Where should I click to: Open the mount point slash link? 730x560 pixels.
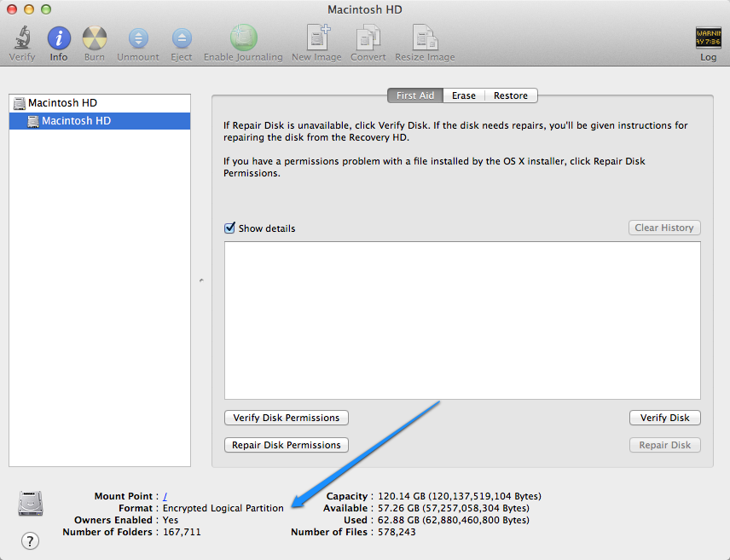[165, 496]
